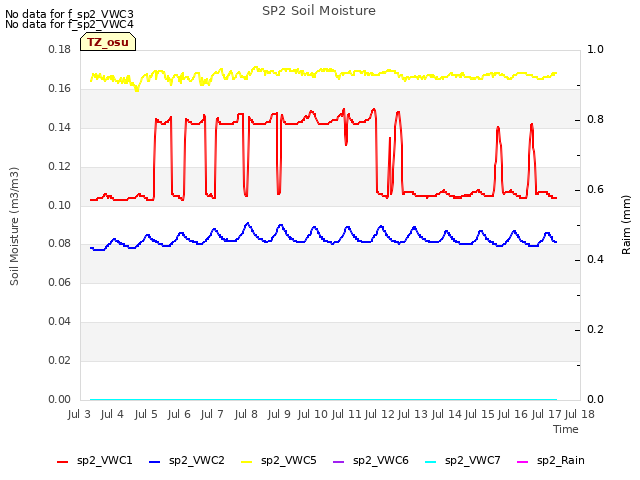Select the sp2_VWC2 legend label
640x480 pixels.
click(x=197, y=460)
